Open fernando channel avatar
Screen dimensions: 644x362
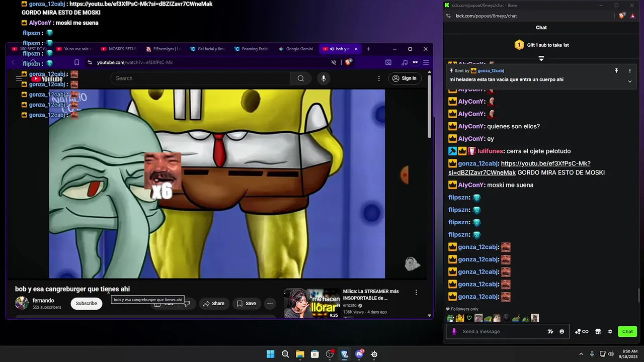[22, 303]
